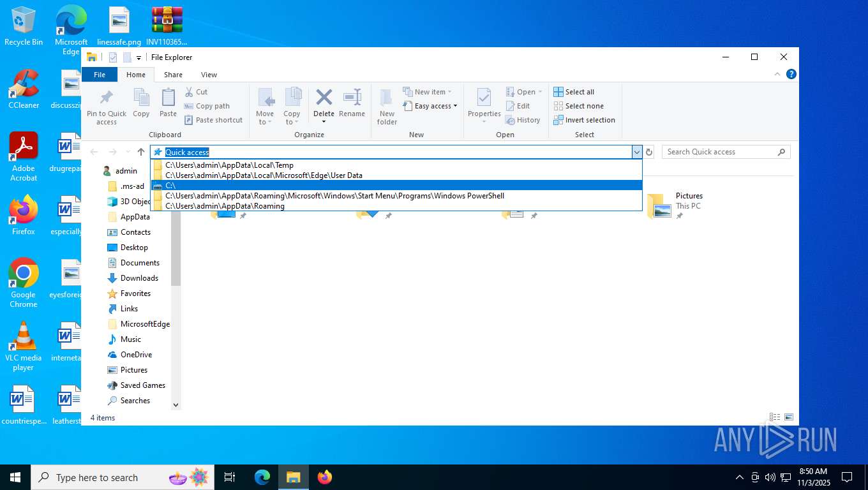Click the navigation pane scroll-down arrow
868x490 pixels.
click(176, 405)
